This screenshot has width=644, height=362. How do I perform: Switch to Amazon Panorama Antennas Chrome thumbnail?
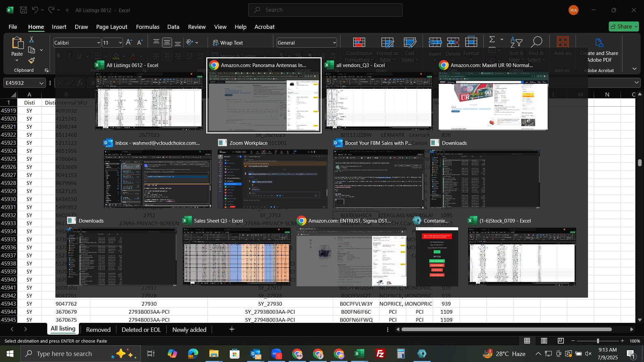tap(264, 96)
